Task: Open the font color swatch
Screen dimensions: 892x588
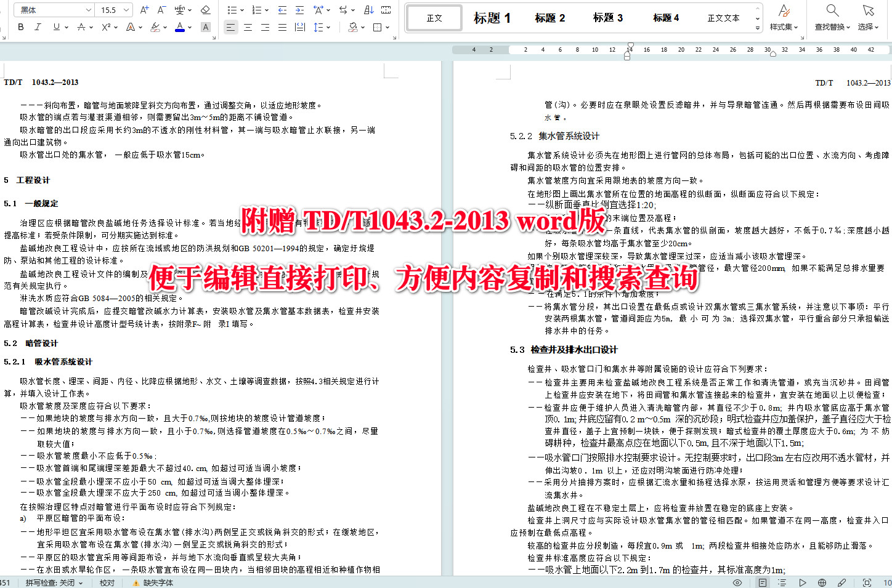Action: pos(179,27)
